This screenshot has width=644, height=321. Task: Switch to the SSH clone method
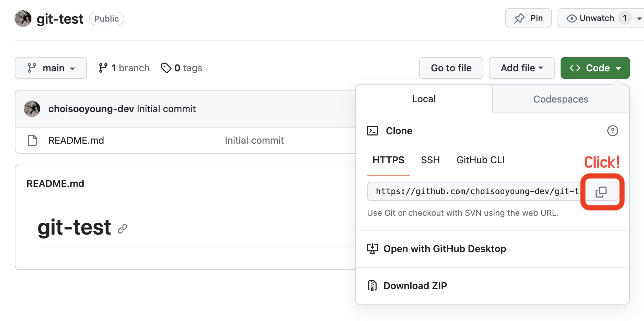pos(430,160)
